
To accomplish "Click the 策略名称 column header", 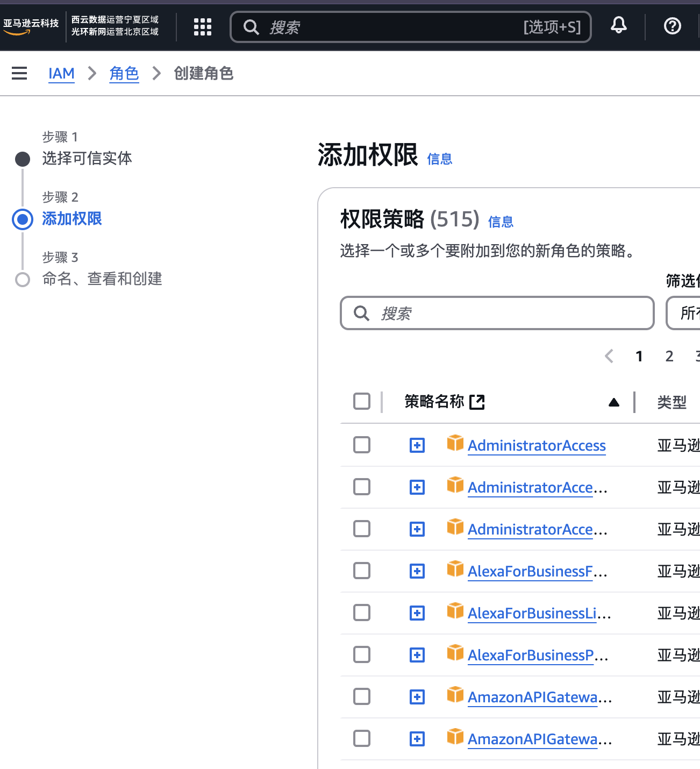I will click(434, 401).
